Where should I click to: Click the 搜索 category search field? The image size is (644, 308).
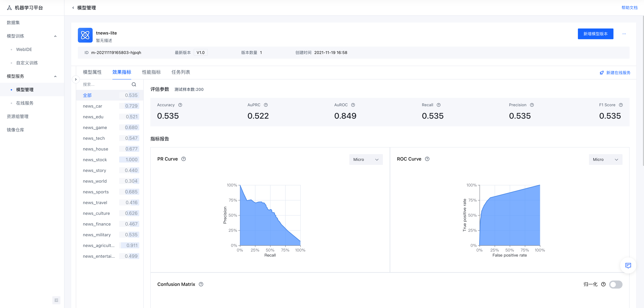[x=106, y=84]
